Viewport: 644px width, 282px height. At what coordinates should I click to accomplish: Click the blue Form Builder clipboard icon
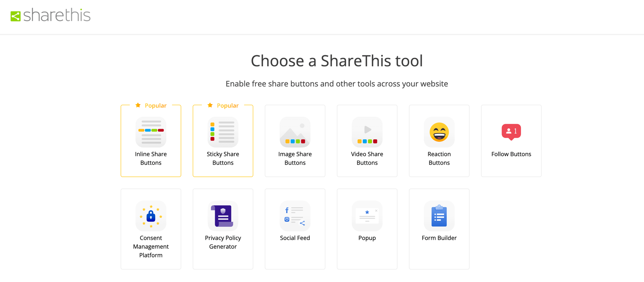coord(439,216)
